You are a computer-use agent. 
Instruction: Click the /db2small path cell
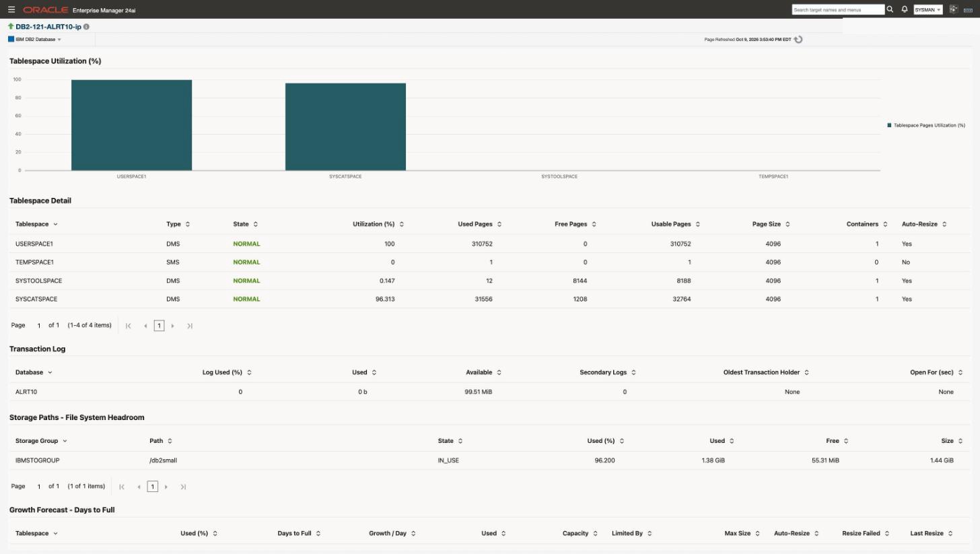tap(163, 460)
